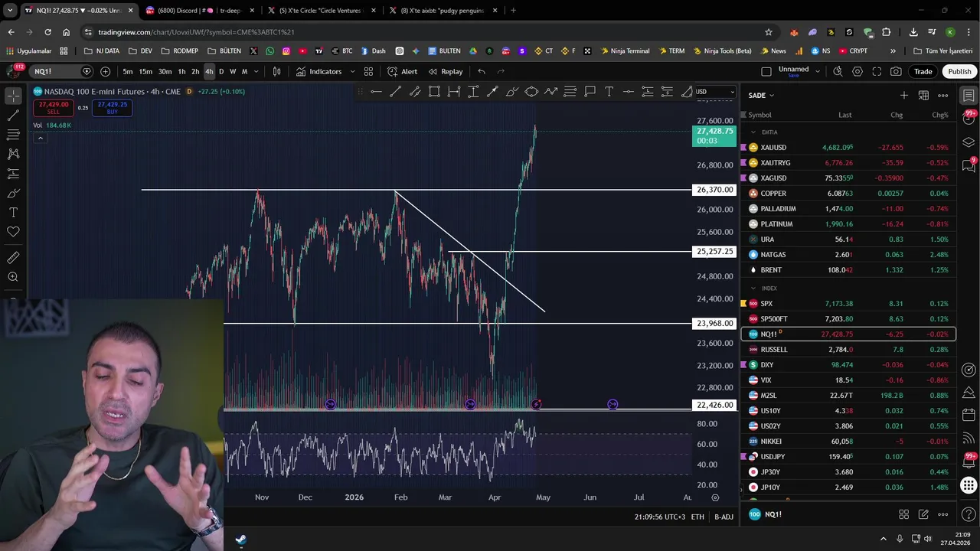The height and width of the screenshot is (551, 980).
Task: Switch to the W weekly timeframe
Action: click(x=233, y=71)
